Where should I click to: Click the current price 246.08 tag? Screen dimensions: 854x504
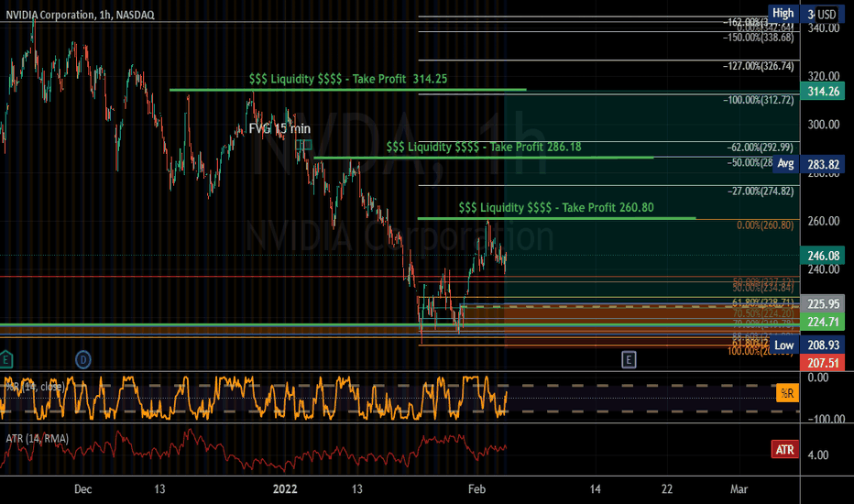click(x=823, y=256)
